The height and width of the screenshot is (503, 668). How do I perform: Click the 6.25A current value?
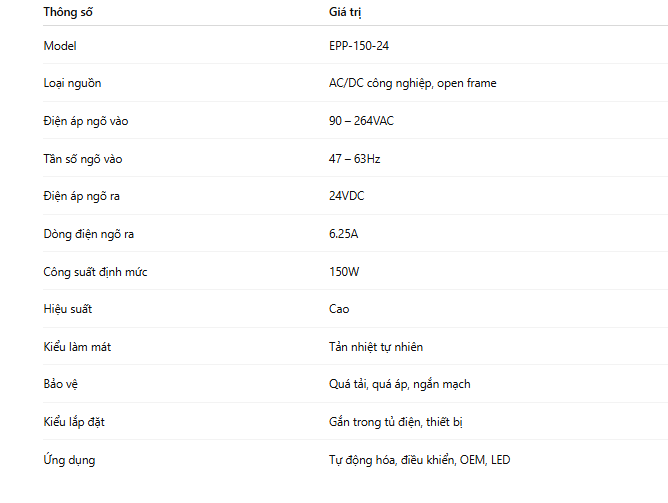(x=343, y=234)
